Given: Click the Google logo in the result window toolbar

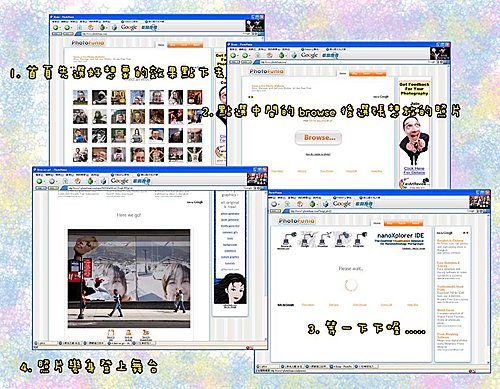Looking at the screenshot, I should click(x=119, y=181).
